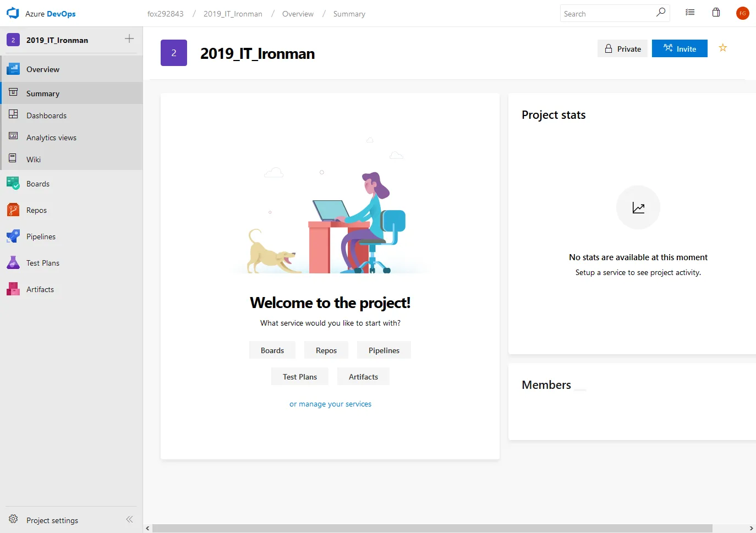Open Artifacts from the left navigation
Screen dimensions: 756x533
tap(40, 289)
